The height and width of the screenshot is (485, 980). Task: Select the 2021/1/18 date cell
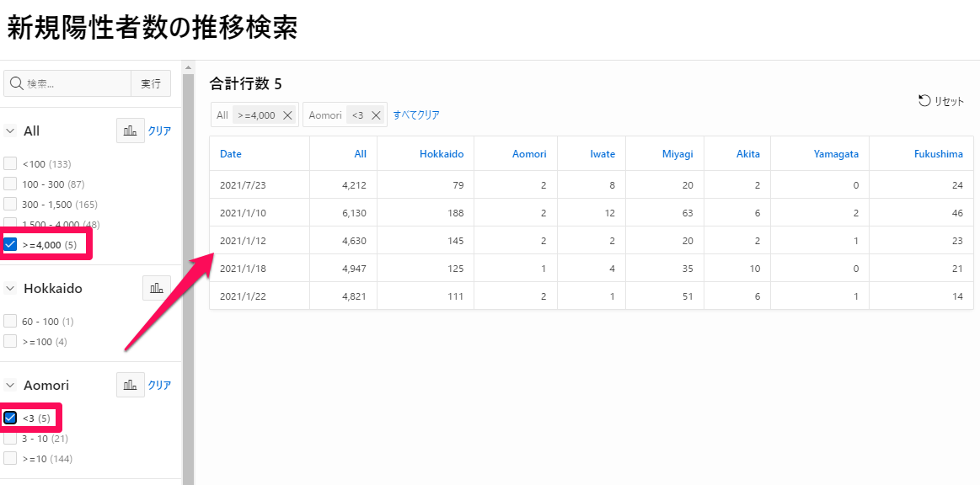click(x=260, y=268)
